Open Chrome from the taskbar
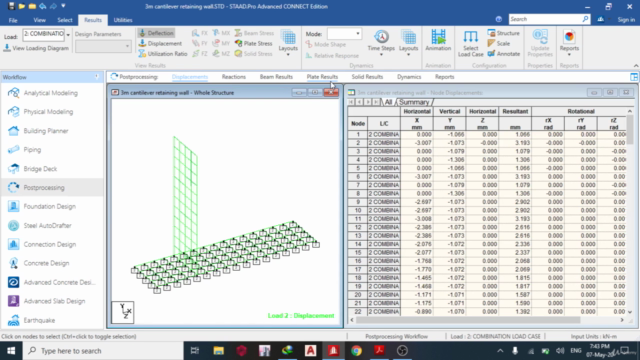This screenshot has width=640, height=360. click(x=356, y=351)
